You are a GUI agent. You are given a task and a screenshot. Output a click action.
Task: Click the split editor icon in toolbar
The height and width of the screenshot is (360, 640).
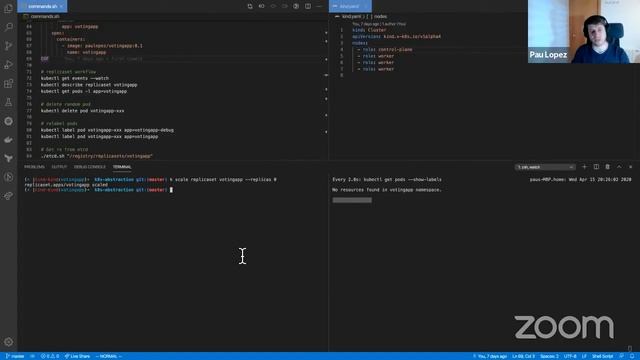308,6
